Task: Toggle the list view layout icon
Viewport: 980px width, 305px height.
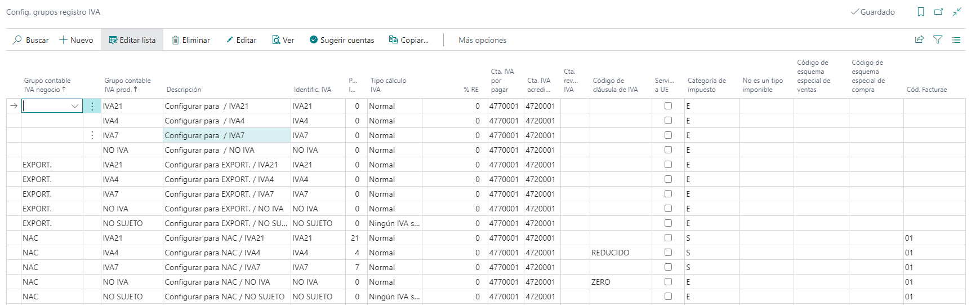Action: (x=956, y=39)
